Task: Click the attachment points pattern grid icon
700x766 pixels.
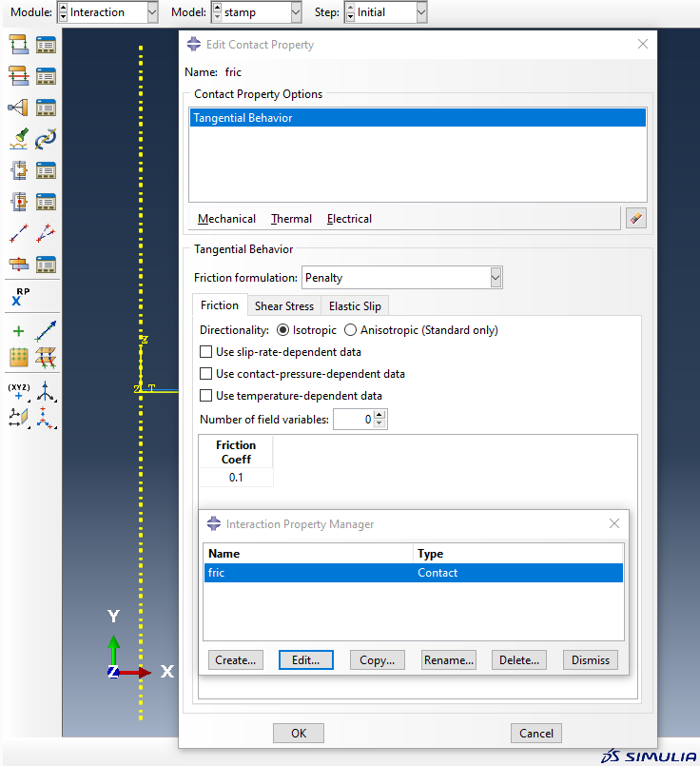Action: click(x=19, y=357)
